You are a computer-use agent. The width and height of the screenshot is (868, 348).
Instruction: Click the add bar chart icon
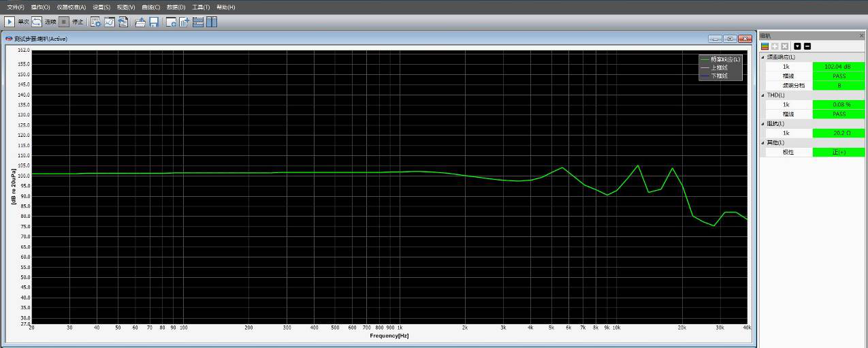pos(184,22)
